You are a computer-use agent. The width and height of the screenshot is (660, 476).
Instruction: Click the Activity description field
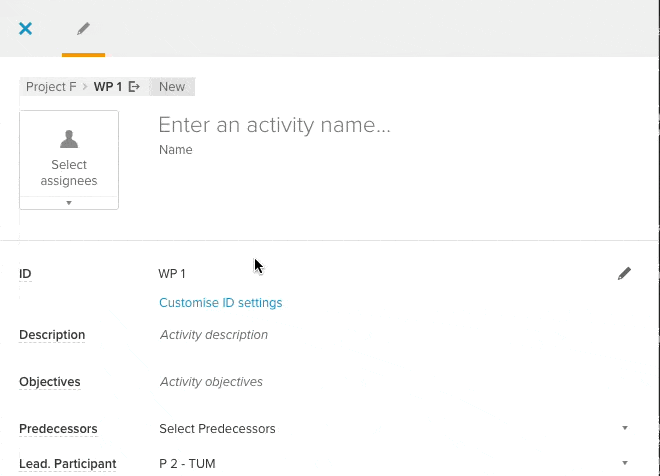[213, 335]
